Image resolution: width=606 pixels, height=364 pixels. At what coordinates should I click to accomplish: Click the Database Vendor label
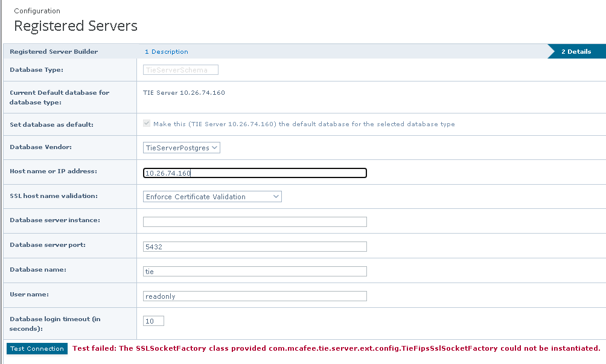coord(36,147)
